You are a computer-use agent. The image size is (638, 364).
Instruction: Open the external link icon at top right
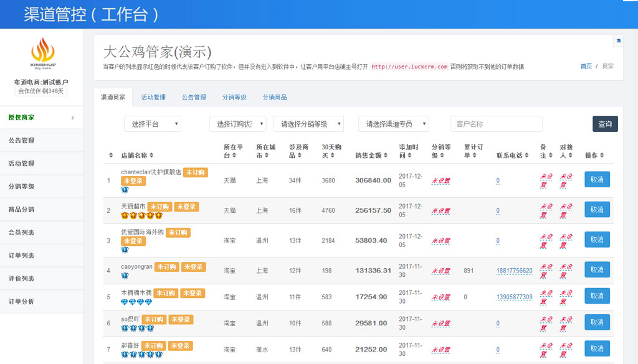point(618,40)
